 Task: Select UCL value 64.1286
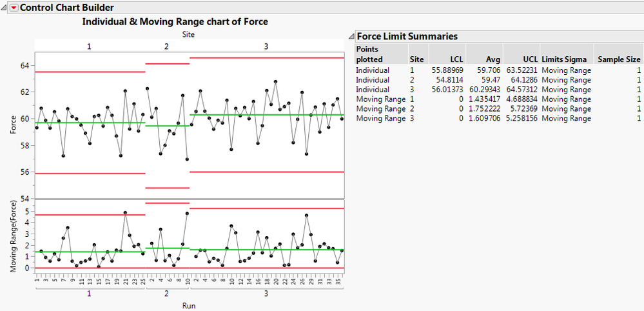coord(525,80)
